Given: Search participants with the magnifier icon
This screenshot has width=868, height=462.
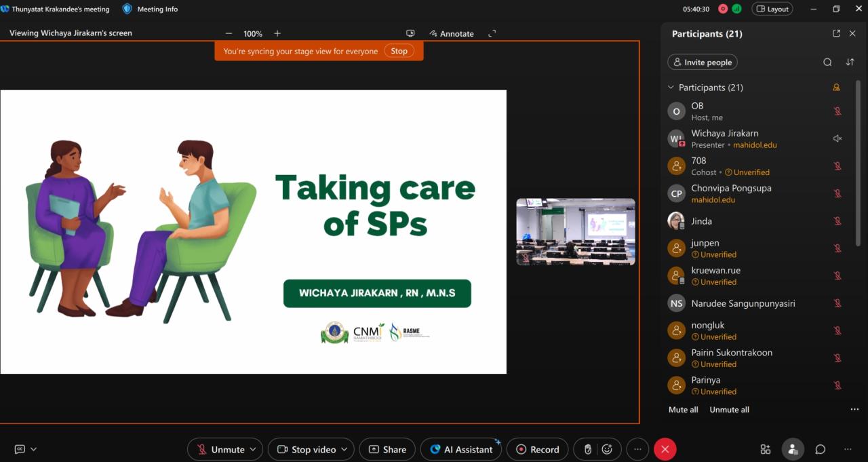Looking at the screenshot, I should [x=827, y=62].
